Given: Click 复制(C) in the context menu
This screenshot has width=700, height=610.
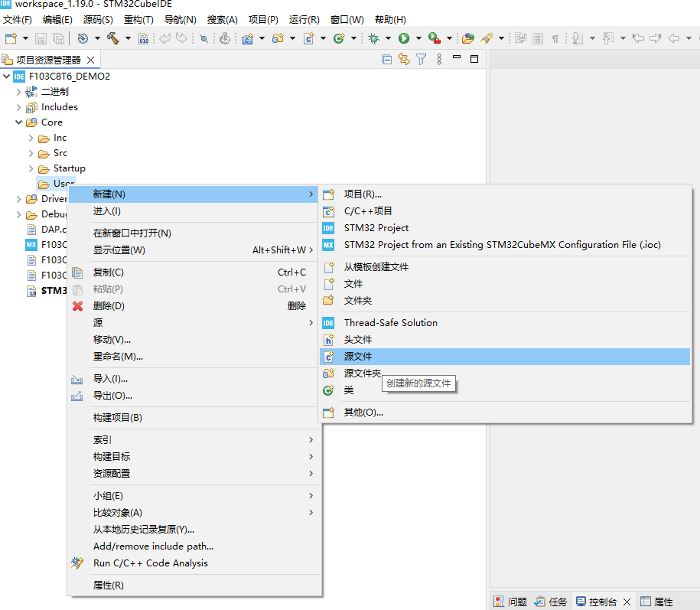Looking at the screenshot, I should click(194, 272).
